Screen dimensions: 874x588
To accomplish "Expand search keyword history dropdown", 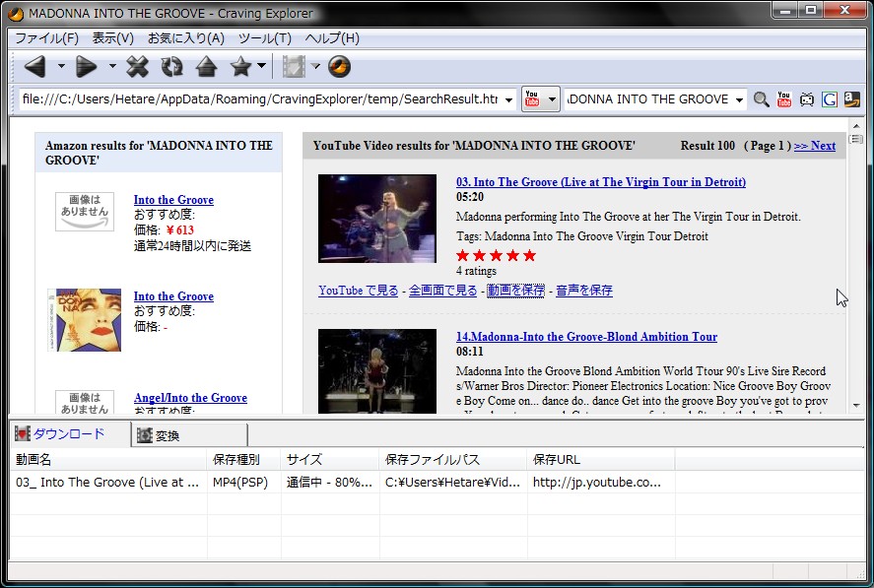I will [740, 99].
